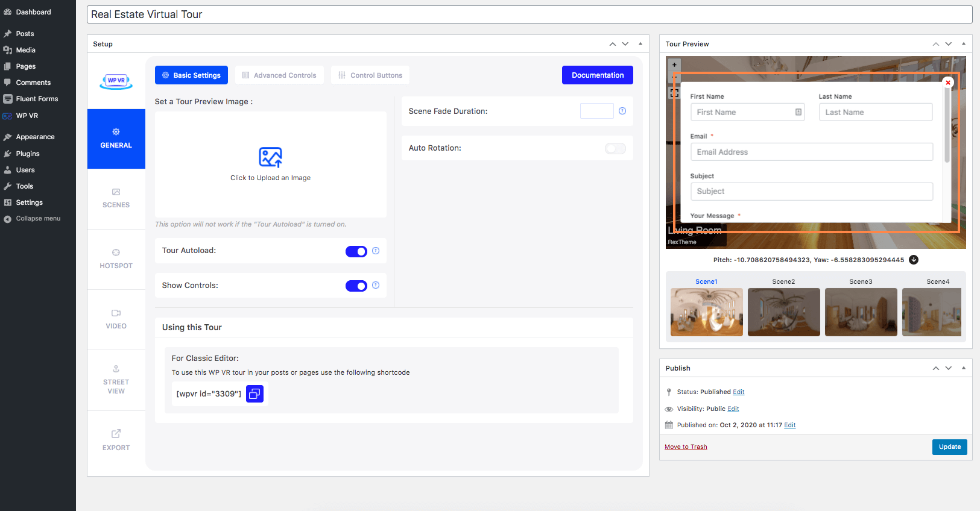
Task: Click info icon next to Tour Autoload
Action: tap(376, 251)
